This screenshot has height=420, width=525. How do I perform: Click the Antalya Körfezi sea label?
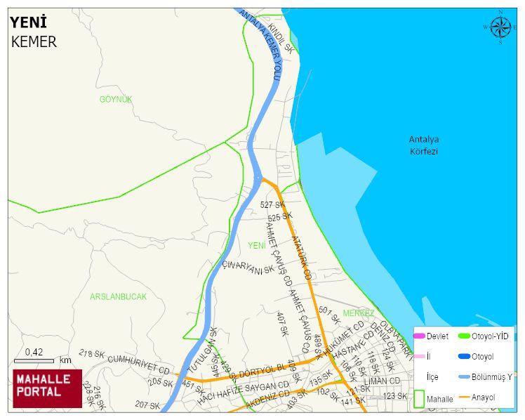pos(424,145)
